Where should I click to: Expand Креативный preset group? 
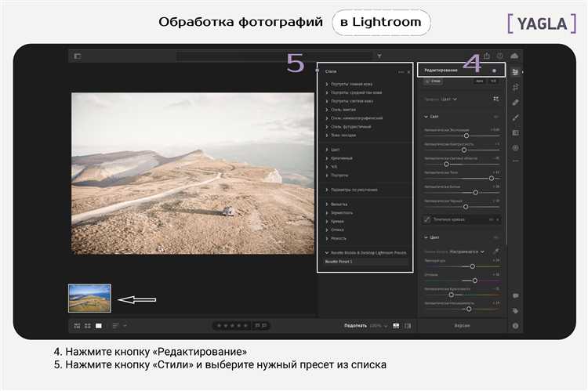click(x=339, y=158)
